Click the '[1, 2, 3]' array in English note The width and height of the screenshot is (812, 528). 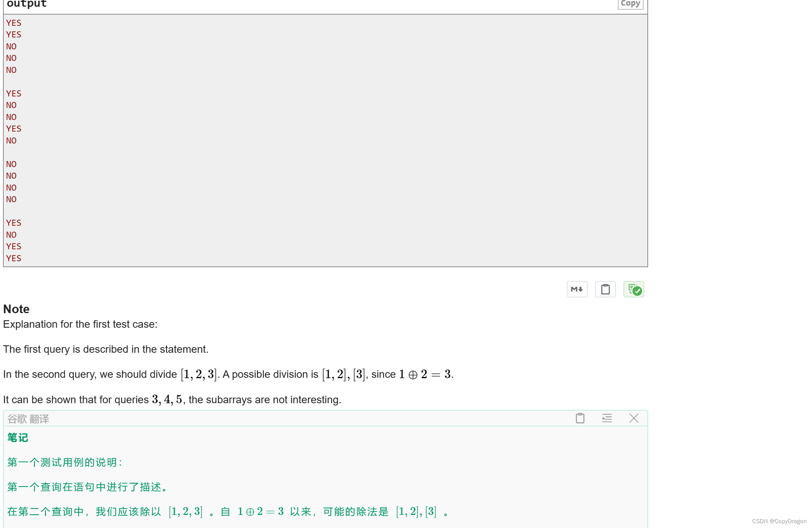(x=198, y=374)
